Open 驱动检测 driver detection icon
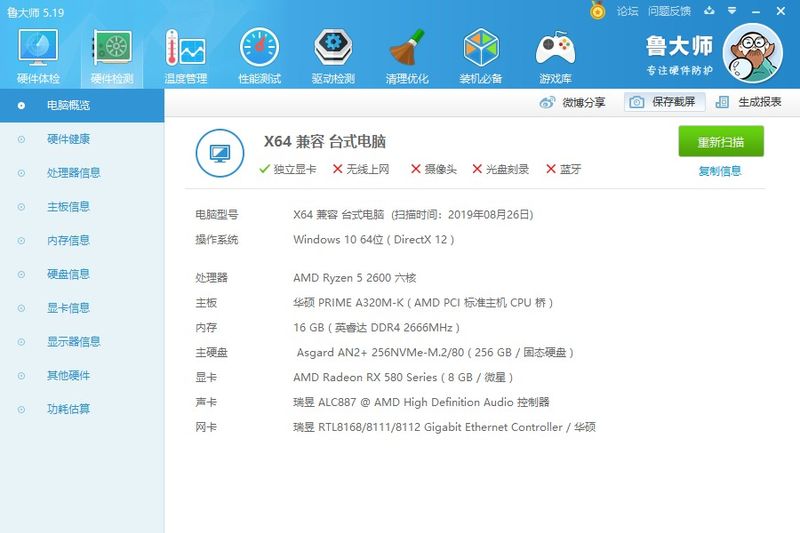This screenshot has height=533, width=800. [x=333, y=47]
